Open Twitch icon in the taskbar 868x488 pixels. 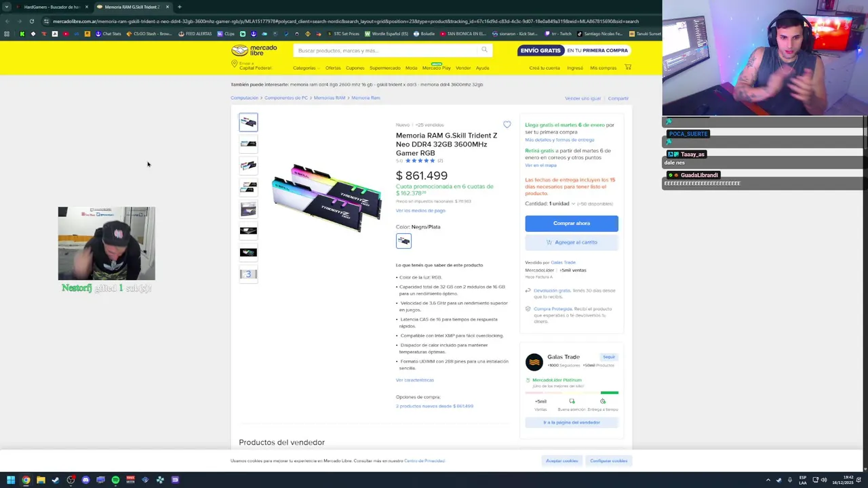coord(175,480)
